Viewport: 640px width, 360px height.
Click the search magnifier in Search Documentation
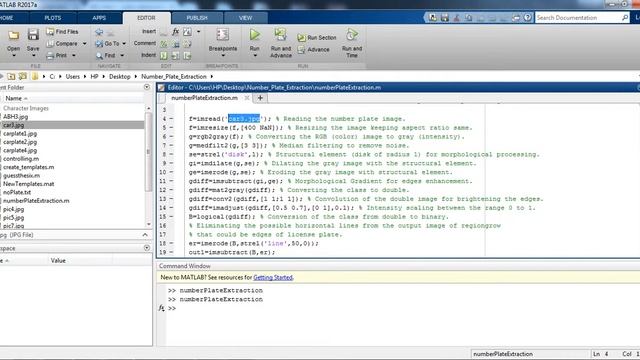pyautogui.click(x=625, y=18)
